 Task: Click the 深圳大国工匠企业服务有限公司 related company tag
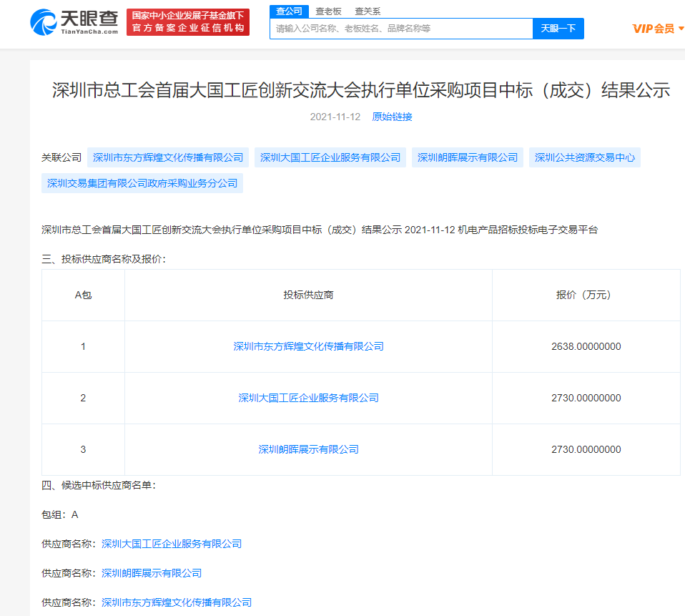[x=330, y=157]
